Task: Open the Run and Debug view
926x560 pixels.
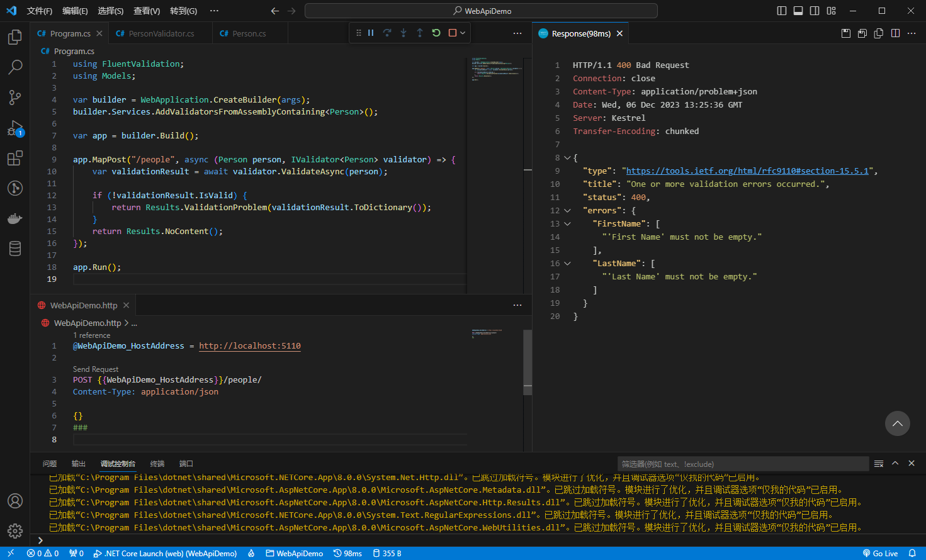Action: (x=15, y=128)
